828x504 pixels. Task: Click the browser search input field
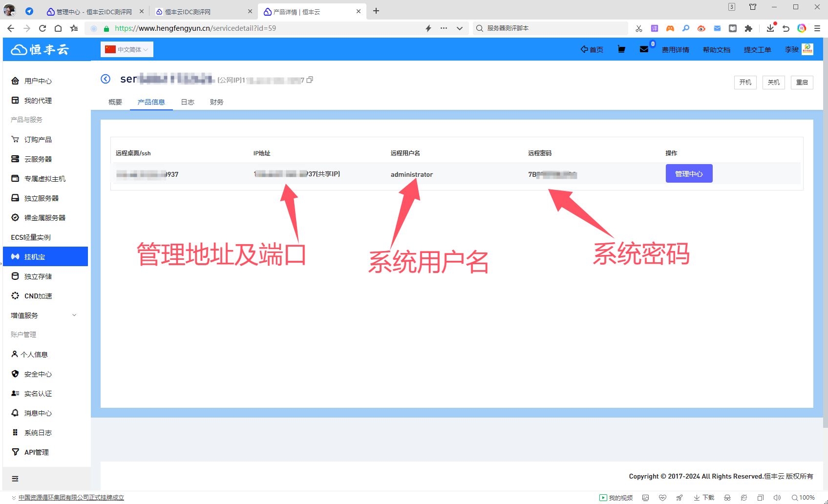click(551, 28)
